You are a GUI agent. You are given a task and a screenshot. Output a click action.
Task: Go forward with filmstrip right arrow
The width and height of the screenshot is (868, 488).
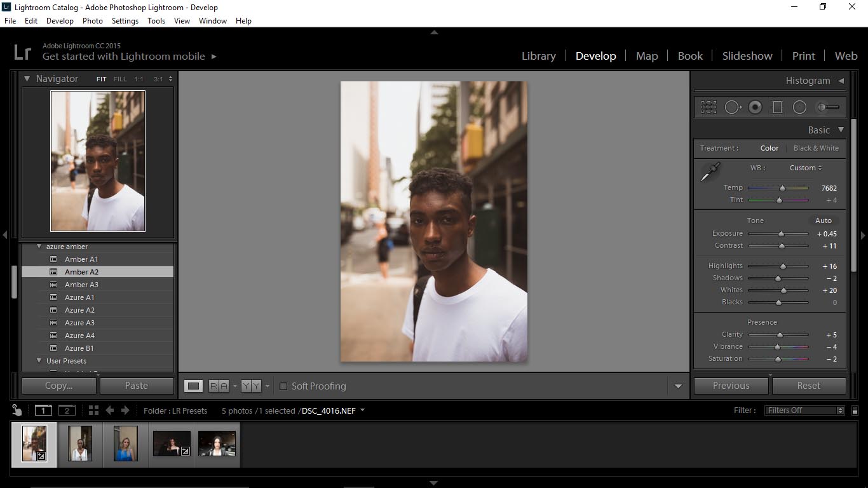[125, 410]
